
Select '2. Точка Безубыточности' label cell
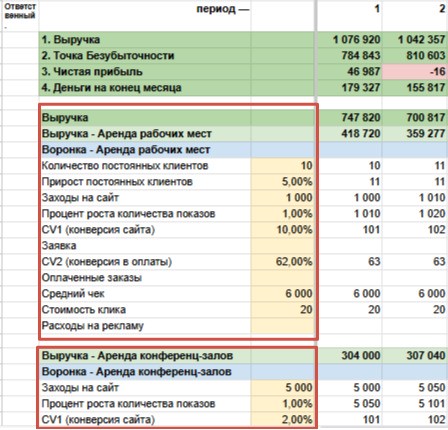(145, 56)
